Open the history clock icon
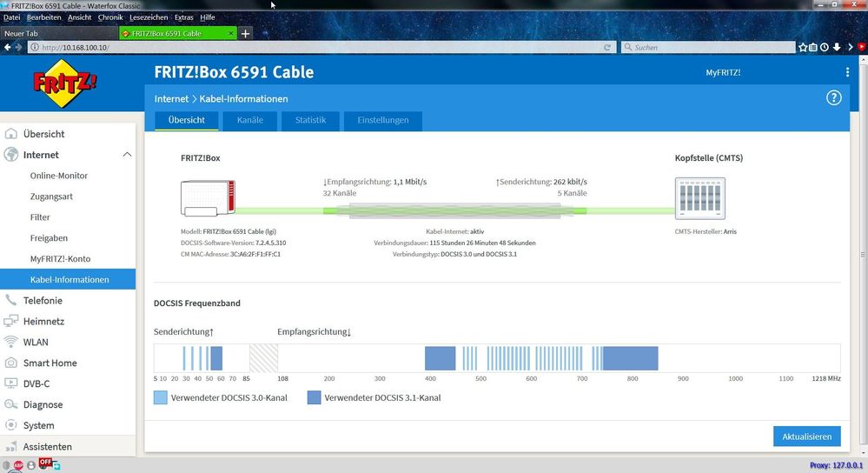 coord(825,48)
